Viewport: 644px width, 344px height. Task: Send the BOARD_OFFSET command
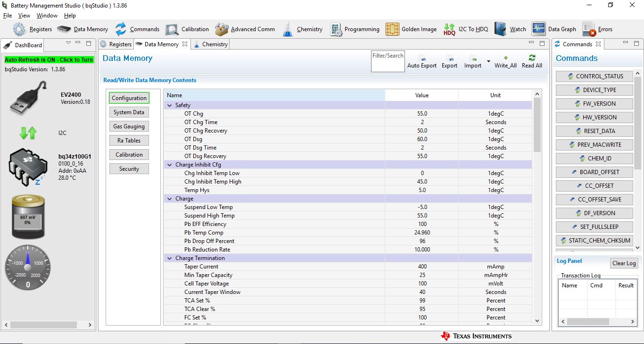pyautogui.click(x=594, y=172)
